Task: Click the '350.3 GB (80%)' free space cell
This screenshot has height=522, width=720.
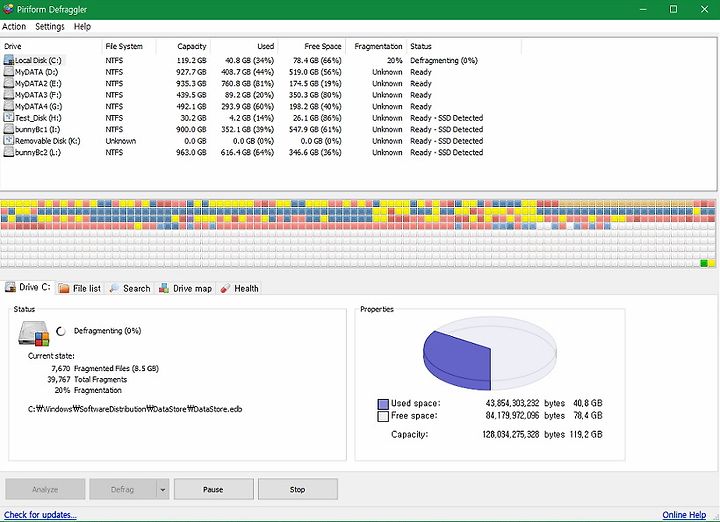Action: click(x=315, y=95)
